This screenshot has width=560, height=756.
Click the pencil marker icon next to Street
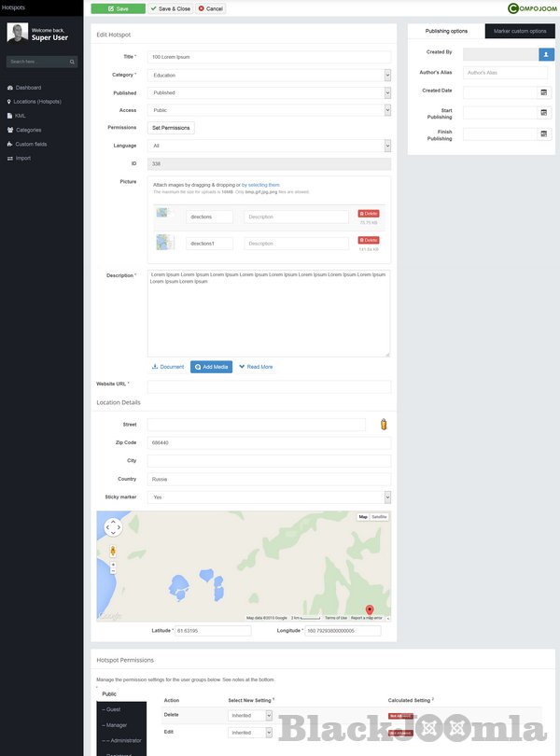[383, 425]
